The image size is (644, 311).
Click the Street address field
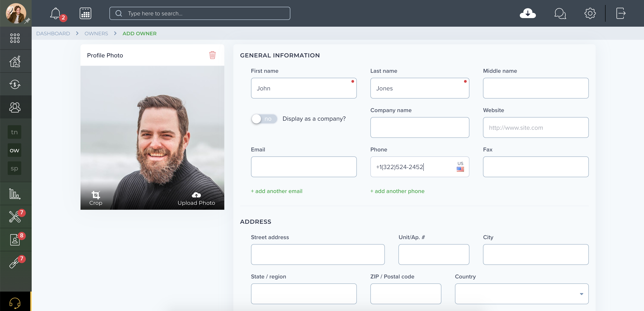pyautogui.click(x=317, y=254)
